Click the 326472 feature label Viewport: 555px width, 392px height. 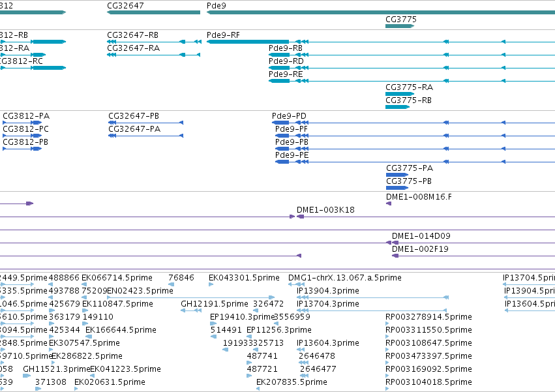pos(268,304)
